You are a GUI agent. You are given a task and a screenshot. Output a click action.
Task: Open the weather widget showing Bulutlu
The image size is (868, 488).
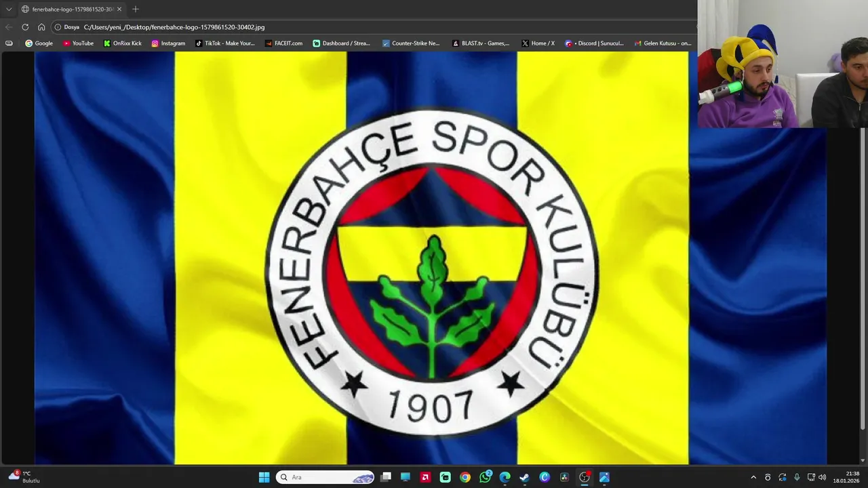click(24, 477)
